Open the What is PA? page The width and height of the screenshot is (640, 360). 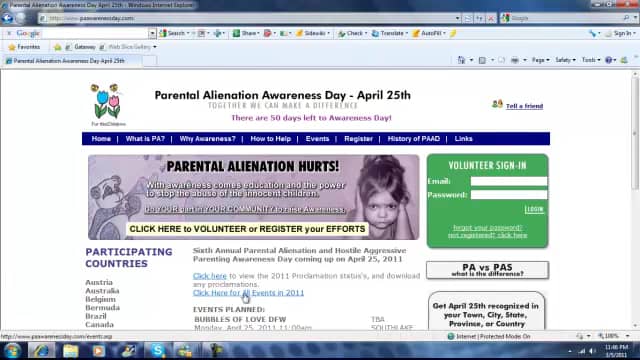point(145,139)
